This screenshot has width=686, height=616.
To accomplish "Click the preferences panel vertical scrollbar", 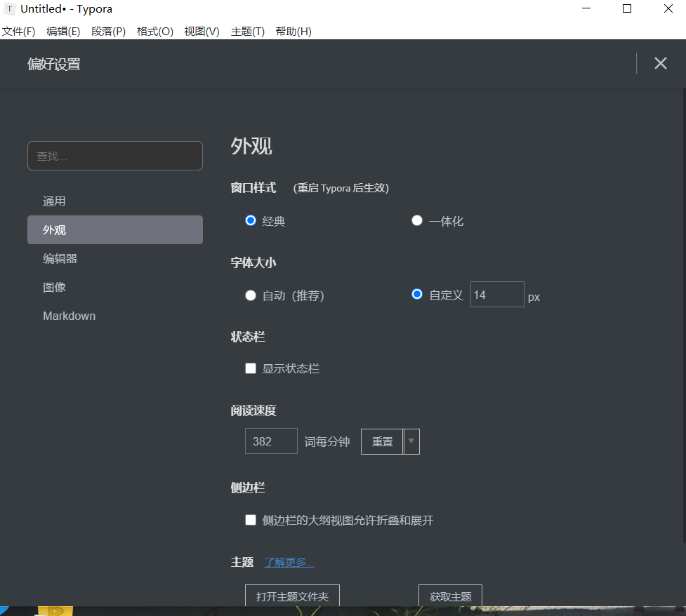I will click(x=685, y=315).
